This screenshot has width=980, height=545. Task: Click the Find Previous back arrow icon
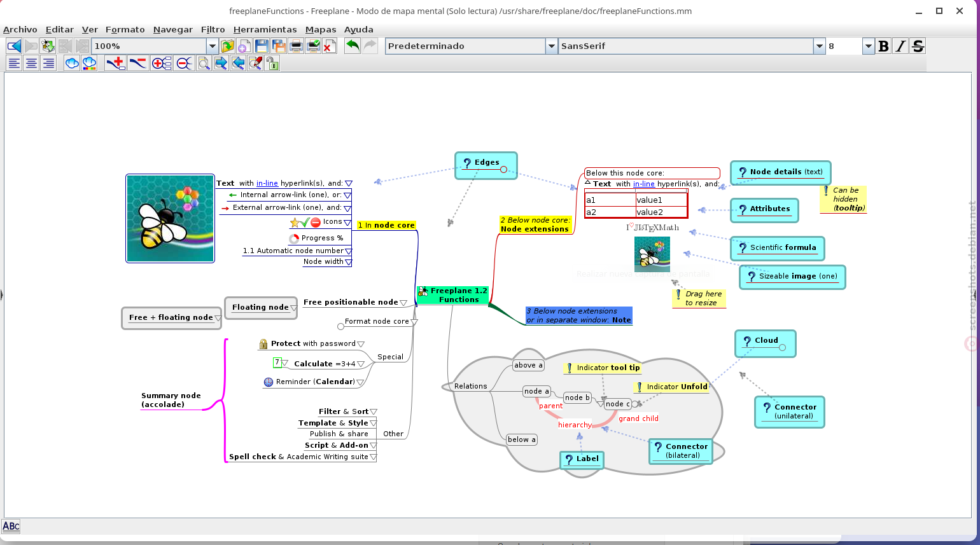[x=238, y=63]
